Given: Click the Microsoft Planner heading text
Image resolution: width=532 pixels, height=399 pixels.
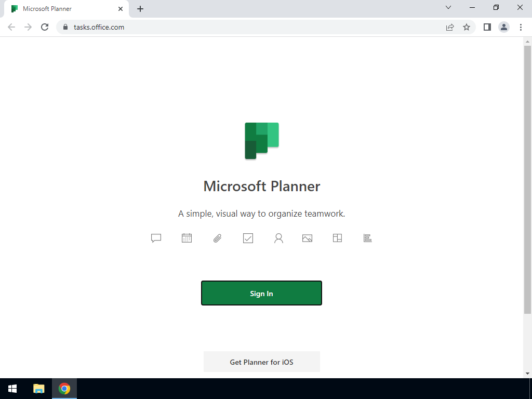Looking at the screenshot, I should (x=262, y=187).
